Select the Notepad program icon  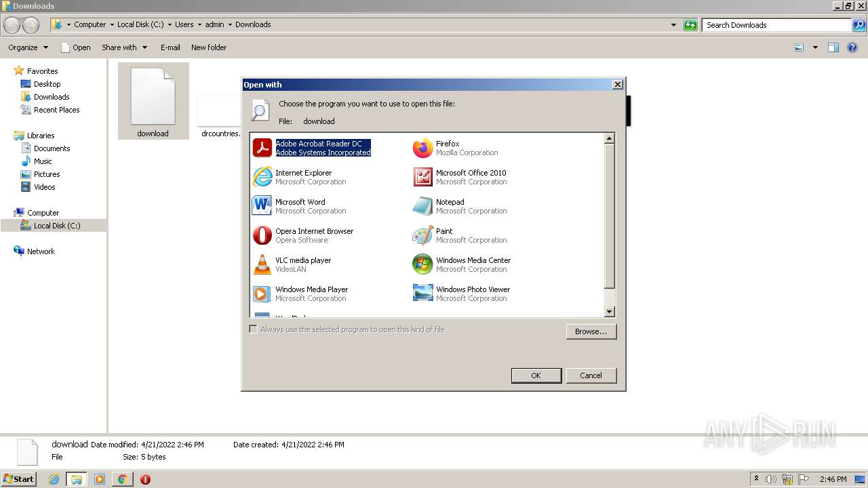(x=422, y=206)
